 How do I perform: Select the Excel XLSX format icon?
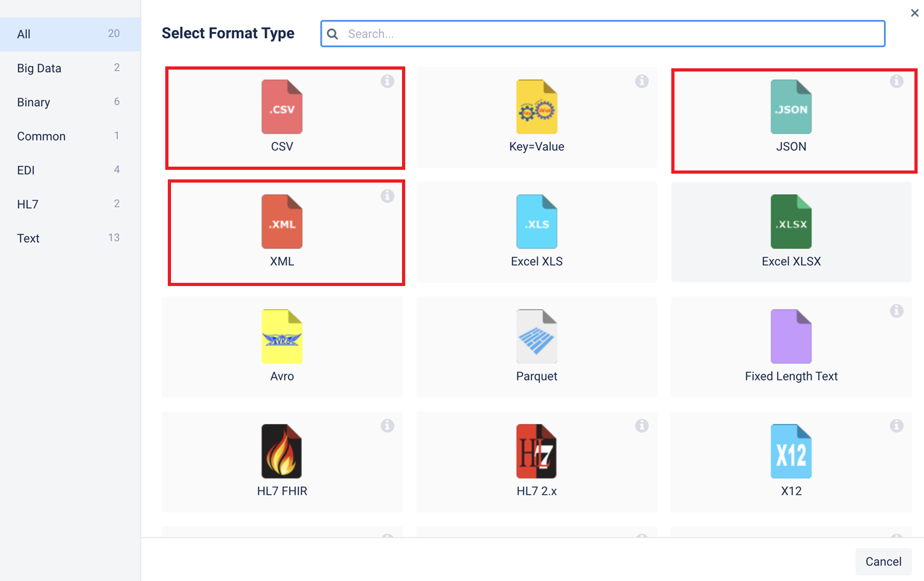(791, 222)
